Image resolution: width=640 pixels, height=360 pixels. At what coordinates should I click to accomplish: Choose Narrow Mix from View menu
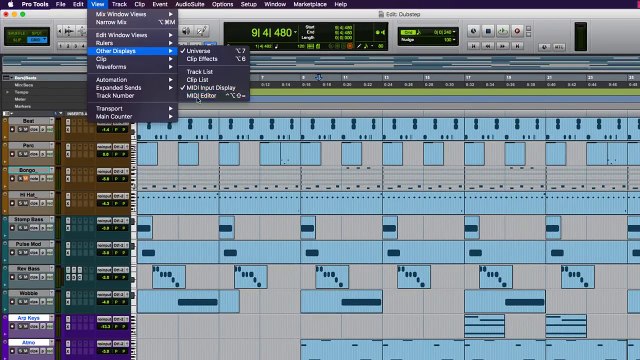pyautogui.click(x=132, y=22)
